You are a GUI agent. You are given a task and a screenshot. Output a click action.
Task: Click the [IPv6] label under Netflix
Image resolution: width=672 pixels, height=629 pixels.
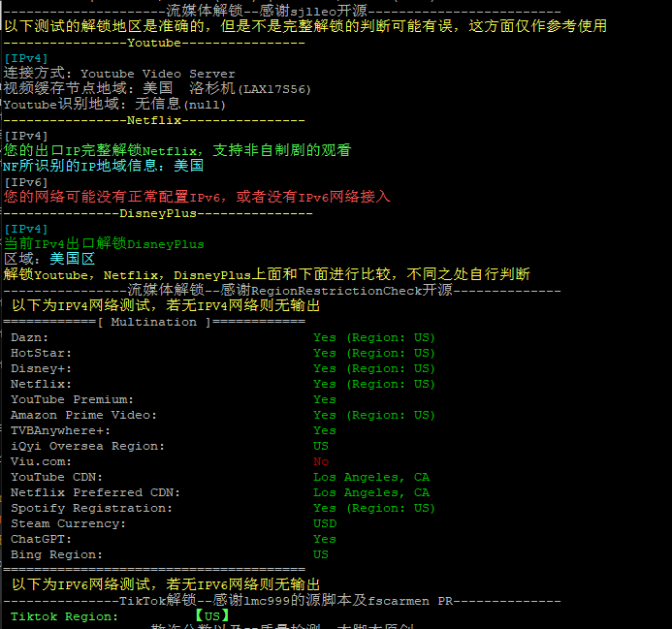(x=26, y=182)
